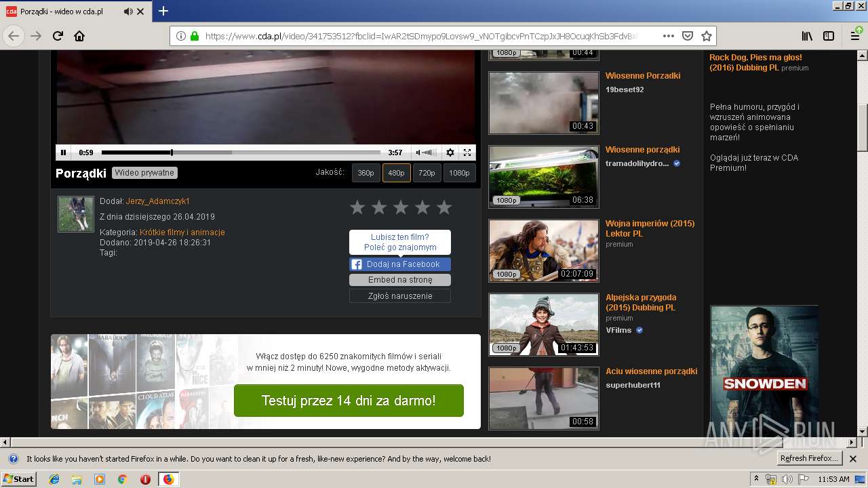
Task: Click the Snowden movie poster ad
Action: pos(764,370)
